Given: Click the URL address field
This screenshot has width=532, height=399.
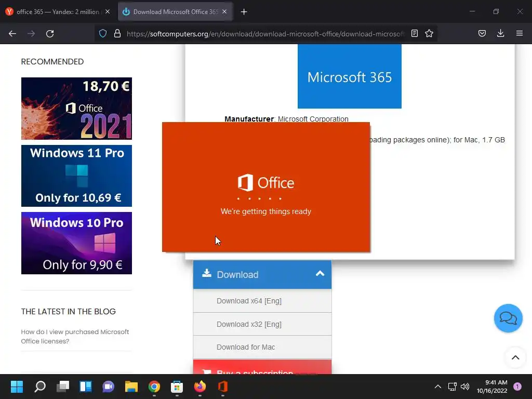Looking at the screenshot, I should [264, 34].
